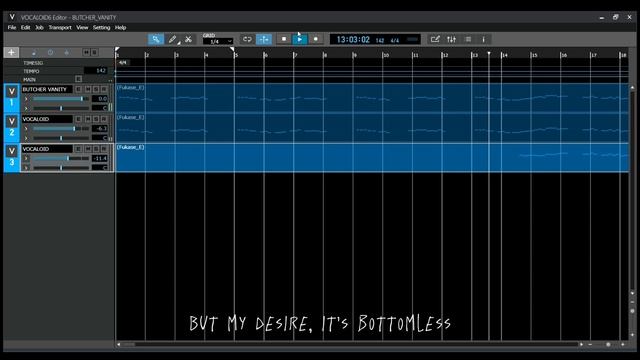Open the Job menu
This screenshot has width=640, height=360.
tap(39, 27)
